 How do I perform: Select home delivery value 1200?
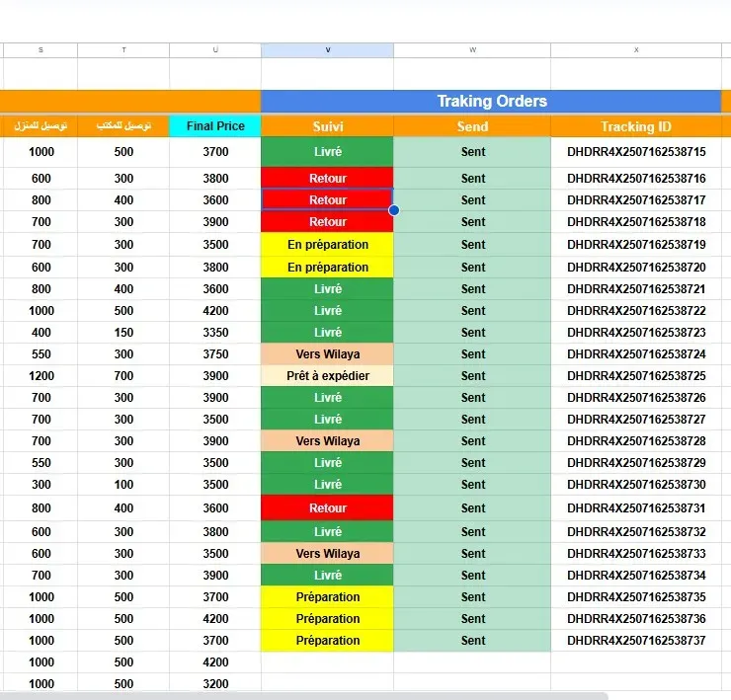click(x=41, y=376)
